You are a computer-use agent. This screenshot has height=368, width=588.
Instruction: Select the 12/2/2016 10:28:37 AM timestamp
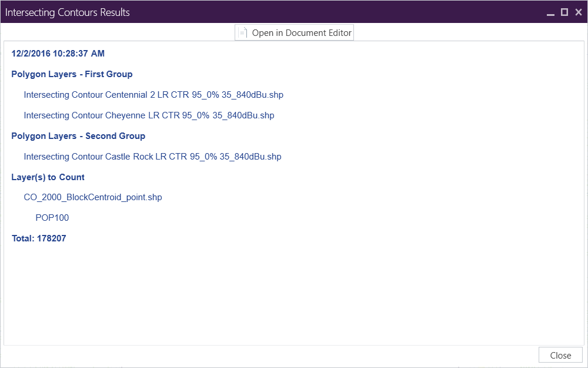point(58,54)
